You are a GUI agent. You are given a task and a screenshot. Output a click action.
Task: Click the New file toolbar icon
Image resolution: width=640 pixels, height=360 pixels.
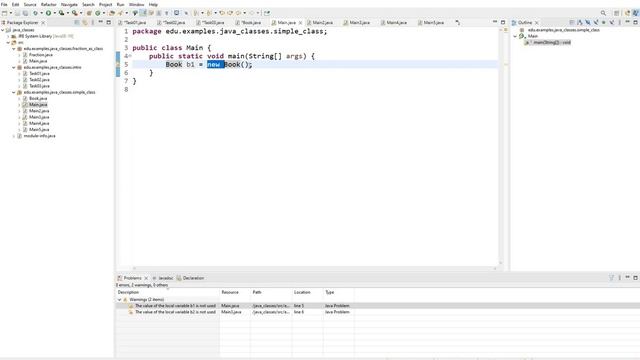(4, 13)
